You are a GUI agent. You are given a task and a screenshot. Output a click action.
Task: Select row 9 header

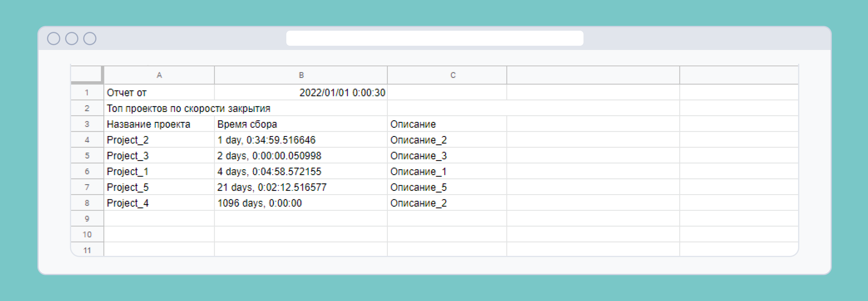click(87, 219)
